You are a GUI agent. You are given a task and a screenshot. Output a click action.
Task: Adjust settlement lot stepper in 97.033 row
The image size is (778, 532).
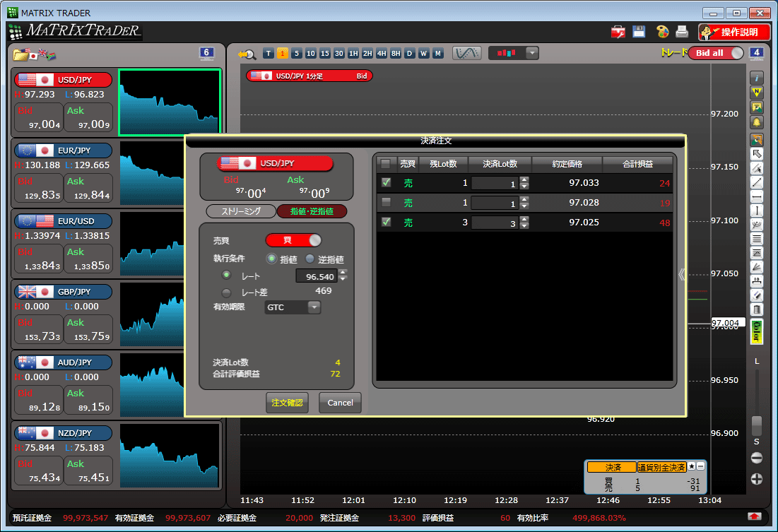tap(524, 183)
